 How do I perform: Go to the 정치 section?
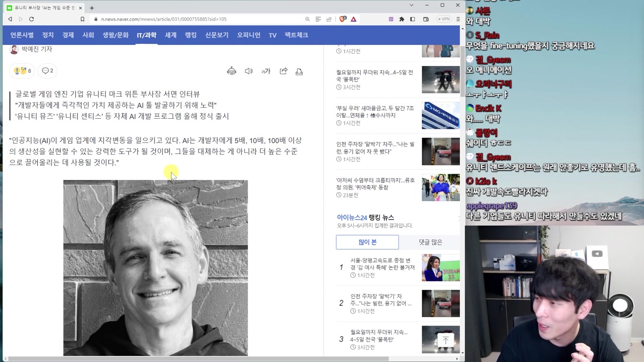(48, 35)
